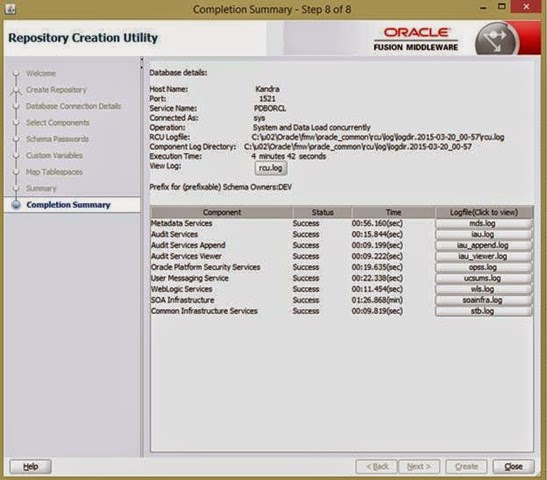
Task: Open the opss.log logfile
Action: pyautogui.click(x=484, y=267)
